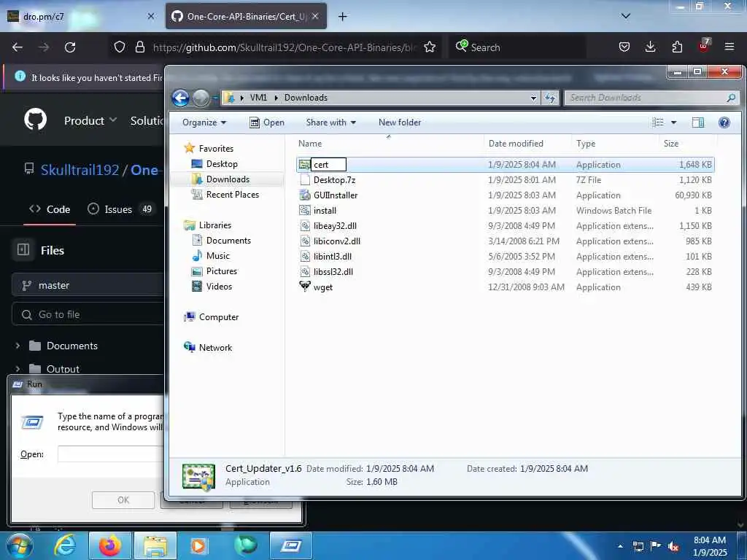Select the Desktop.7z file icon
This screenshot has width=747, height=560.
[x=305, y=180]
